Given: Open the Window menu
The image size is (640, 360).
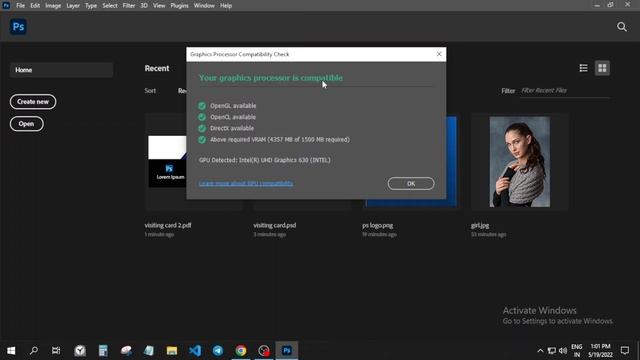Looking at the screenshot, I should 204,6.
